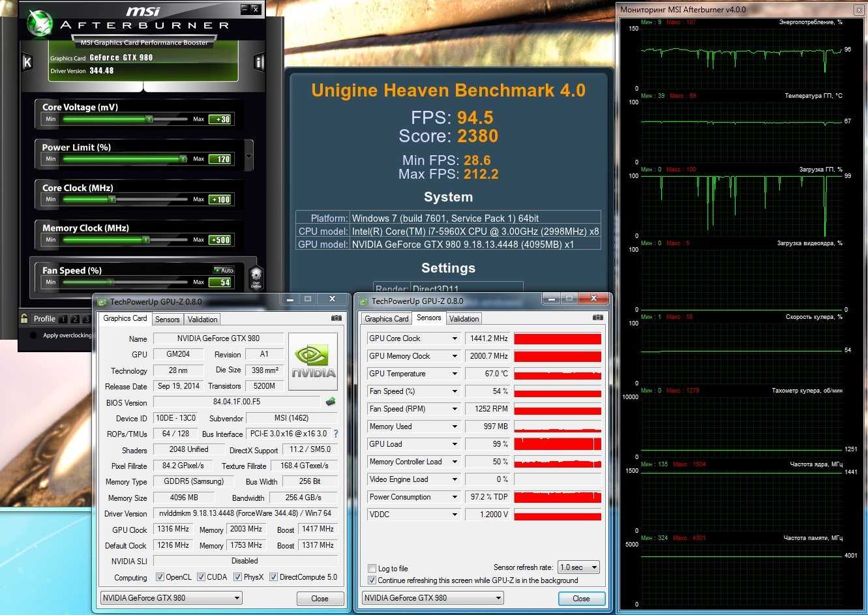The image size is (868, 615).
Task: Close the Afterburner monitoring window
Action: (860, 10)
